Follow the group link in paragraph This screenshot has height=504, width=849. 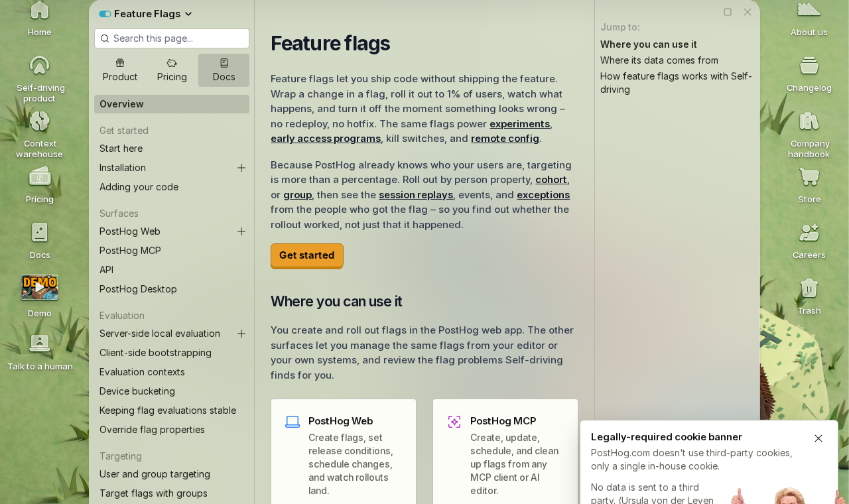click(297, 195)
